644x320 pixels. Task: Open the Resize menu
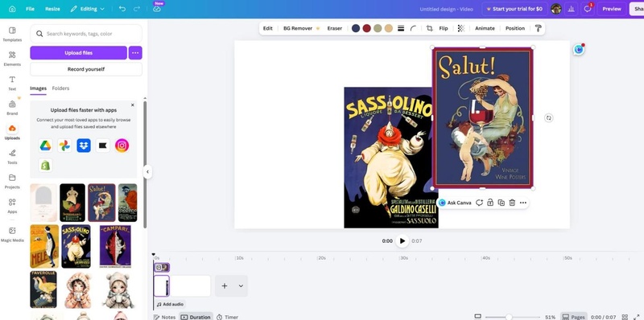click(52, 9)
